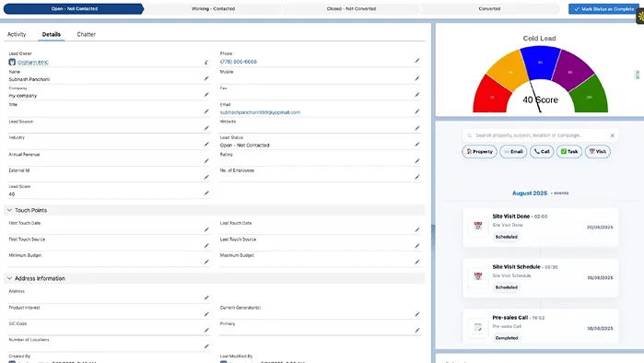Edit the Lead Score pencil icon
This screenshot has height=363, width=644.
coord(206,193)
